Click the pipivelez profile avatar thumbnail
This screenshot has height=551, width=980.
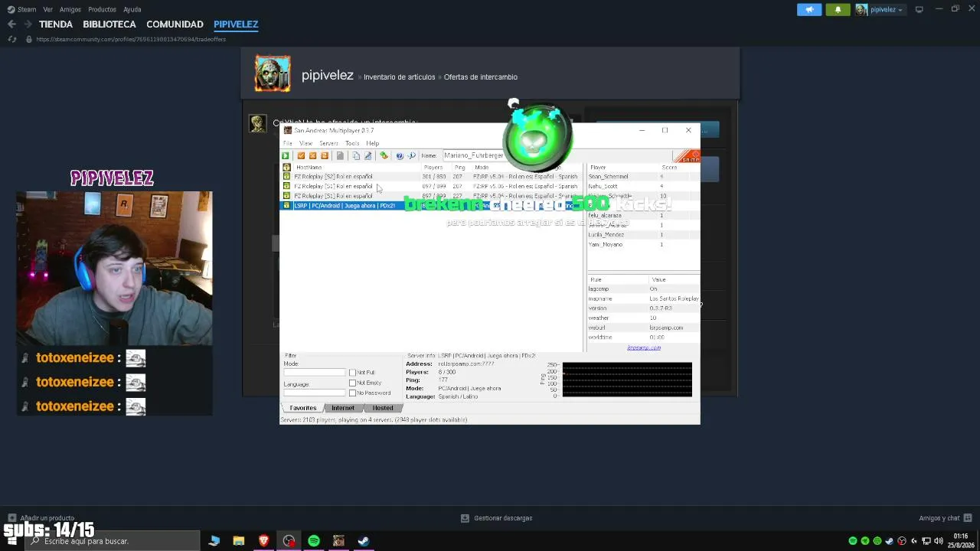273,73
